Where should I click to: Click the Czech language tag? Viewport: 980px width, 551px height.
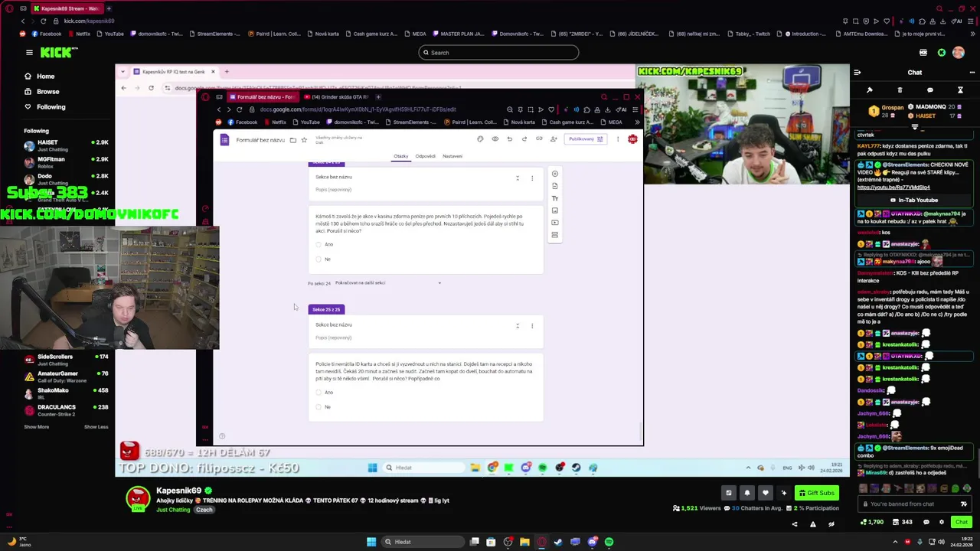(204, 510)
